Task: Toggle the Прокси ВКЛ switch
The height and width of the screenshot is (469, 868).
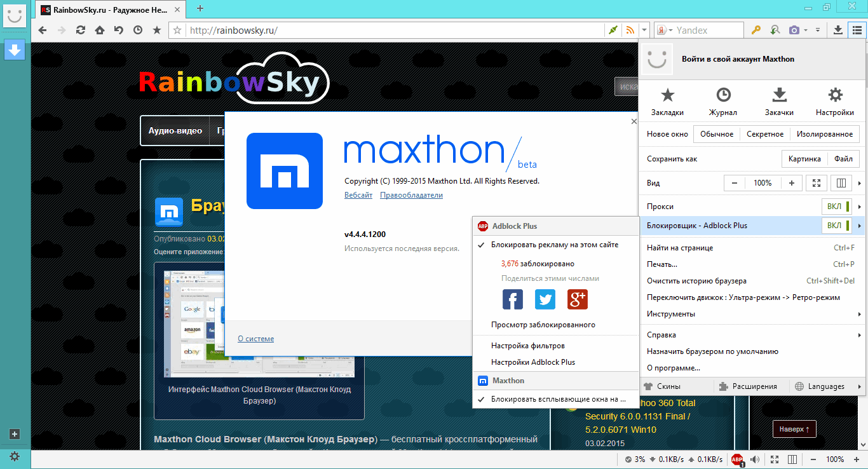Action: 837,207
